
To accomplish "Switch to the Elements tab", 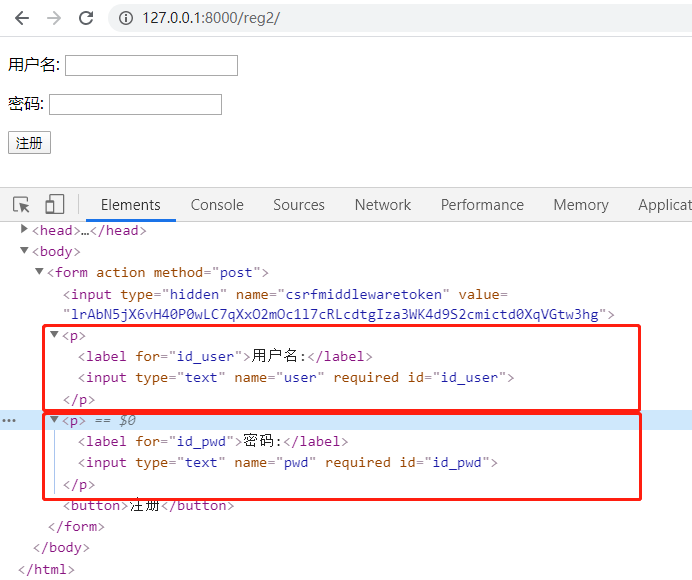I will tap(131, 205).
